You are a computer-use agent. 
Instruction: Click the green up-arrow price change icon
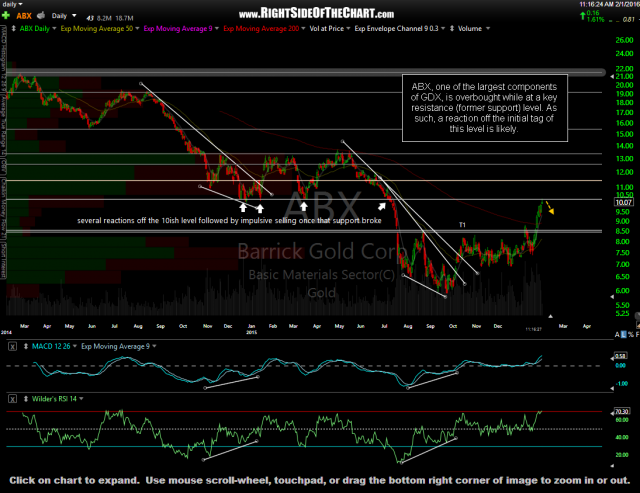coord(582,16)
